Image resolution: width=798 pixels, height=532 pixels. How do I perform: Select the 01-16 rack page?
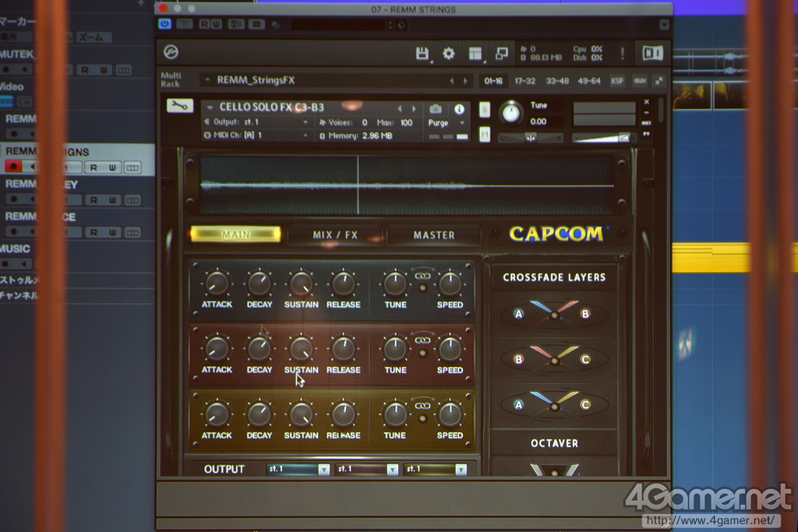tap(493, 81)
